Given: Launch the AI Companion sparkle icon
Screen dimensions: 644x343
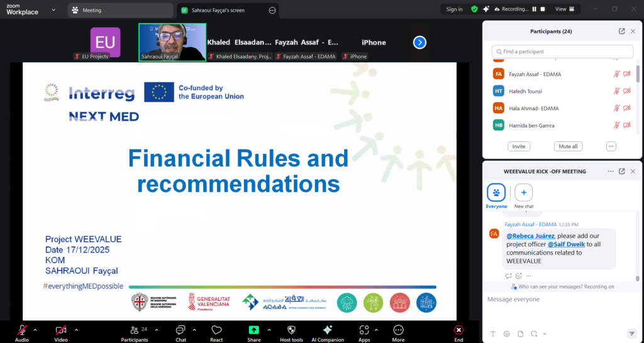Looking at the screenshot, I should pyautogui.click(x=327, y=330).
